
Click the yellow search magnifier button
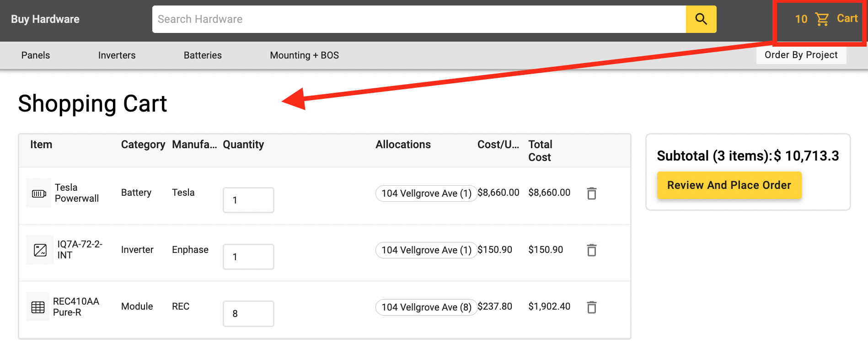[x=701, y=19]
